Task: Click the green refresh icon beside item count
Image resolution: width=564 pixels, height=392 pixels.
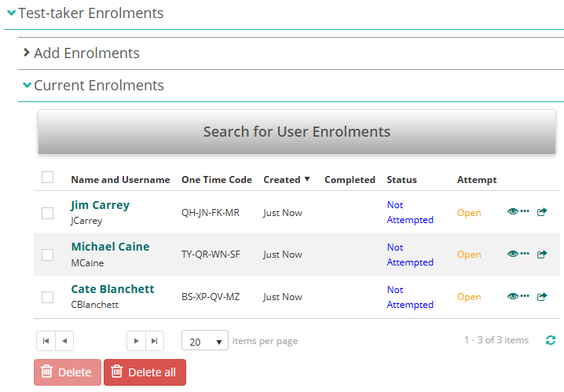Action: (550, 341)
